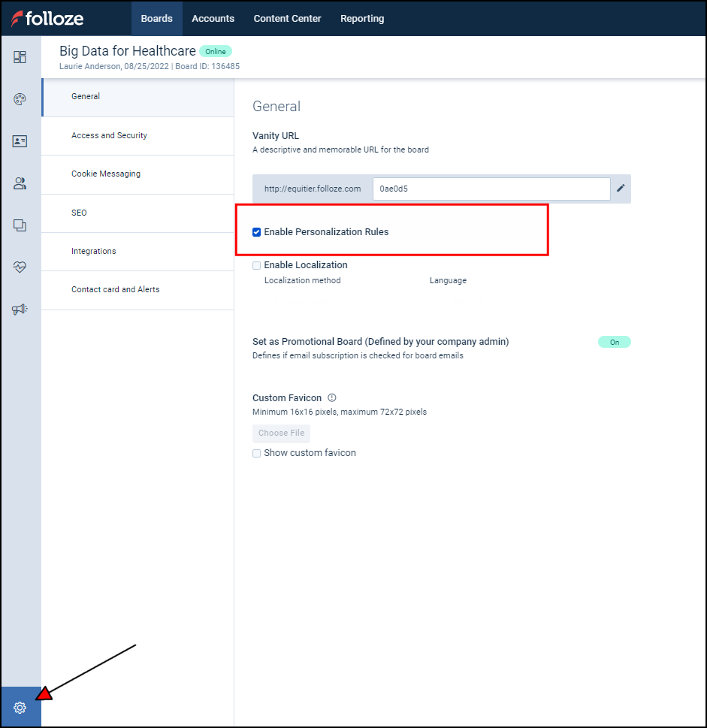The width and height of the screenshot is (707, 728).
Task: Open the Content Center tab
Action: pos(287,19)
